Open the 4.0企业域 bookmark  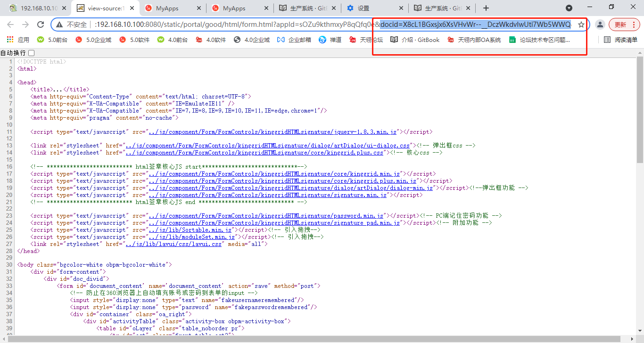click(x=252, y=40)
